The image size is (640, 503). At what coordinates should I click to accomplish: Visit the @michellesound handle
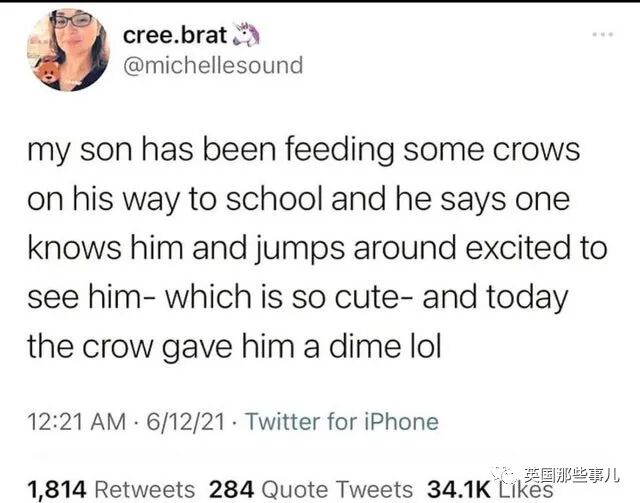coord(212,66)
